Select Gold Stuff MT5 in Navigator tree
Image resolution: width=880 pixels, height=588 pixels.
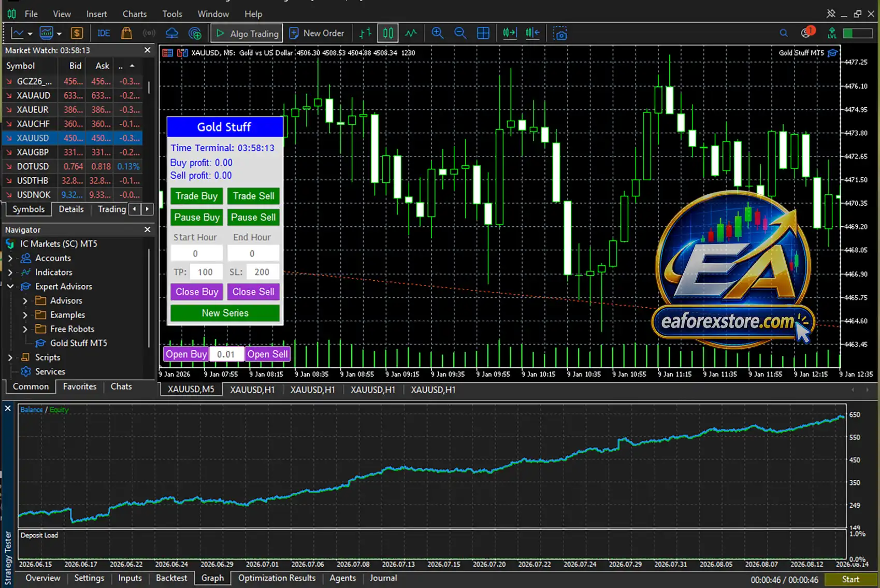point(78,343)
